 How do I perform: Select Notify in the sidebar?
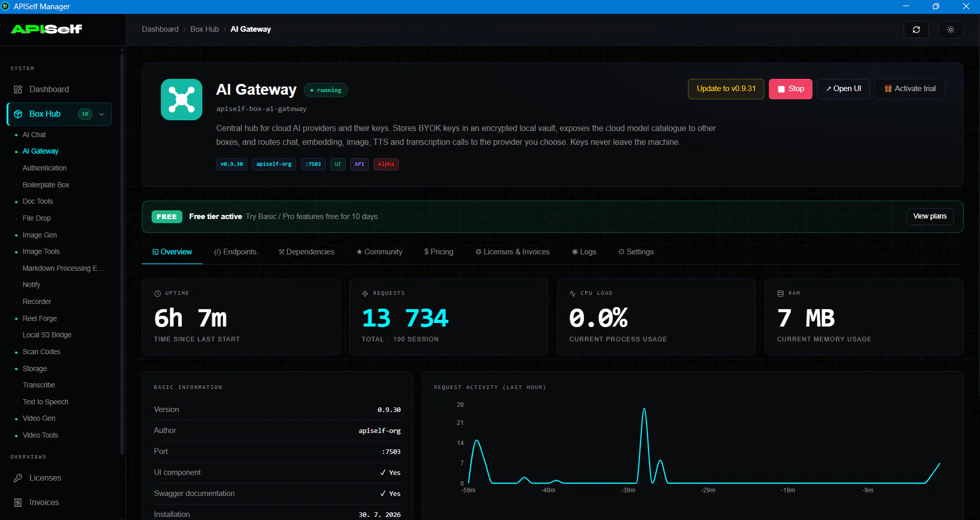(x=31, y=285)
